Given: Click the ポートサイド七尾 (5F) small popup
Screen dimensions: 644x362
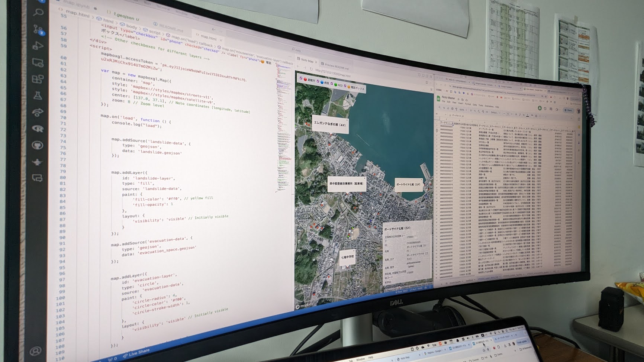Looking at the screenshot, I should point(408,184).
